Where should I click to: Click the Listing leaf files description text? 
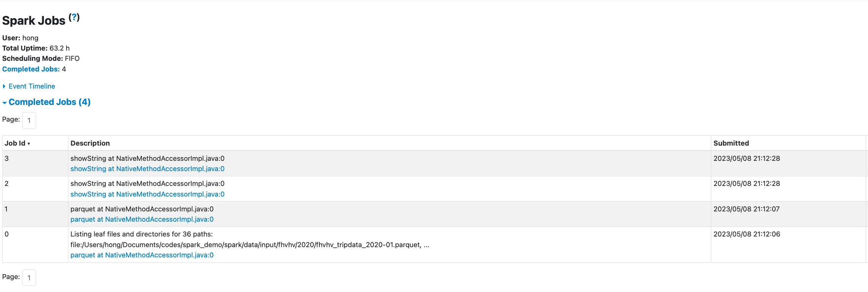click(141, 234)
